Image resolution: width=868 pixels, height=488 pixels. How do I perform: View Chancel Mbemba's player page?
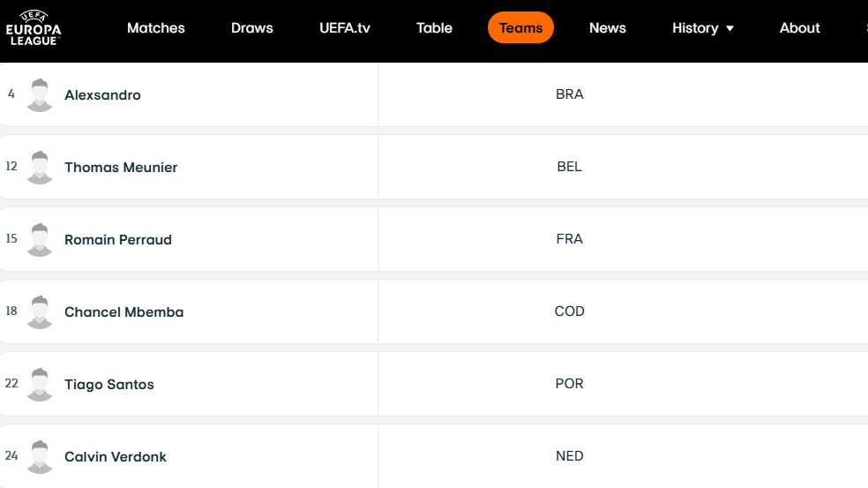[124, 312]
